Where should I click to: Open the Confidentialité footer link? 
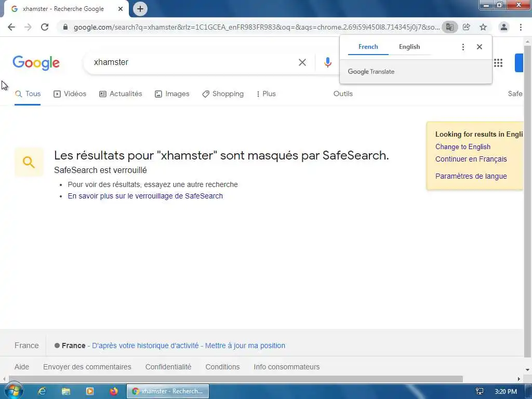(168, 367)
